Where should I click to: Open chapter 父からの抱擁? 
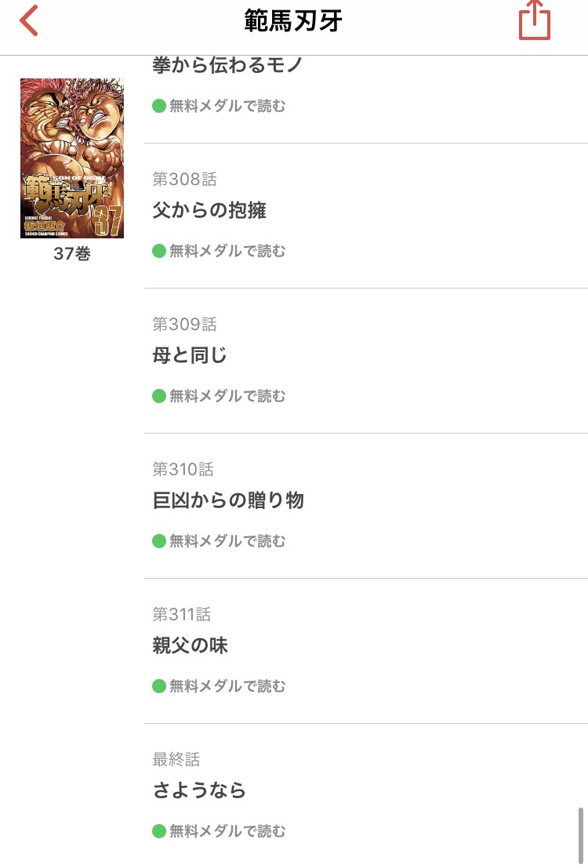click(209, 210)
